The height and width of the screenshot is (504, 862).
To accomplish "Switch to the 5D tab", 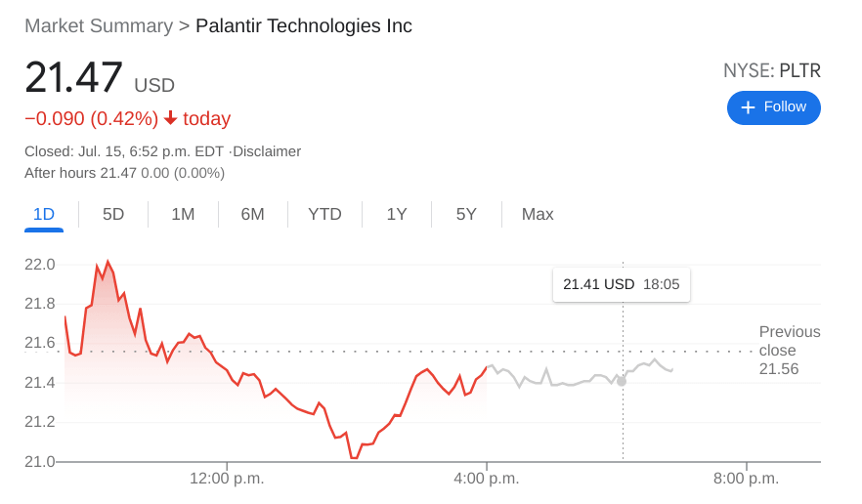I will coord(113,214).
